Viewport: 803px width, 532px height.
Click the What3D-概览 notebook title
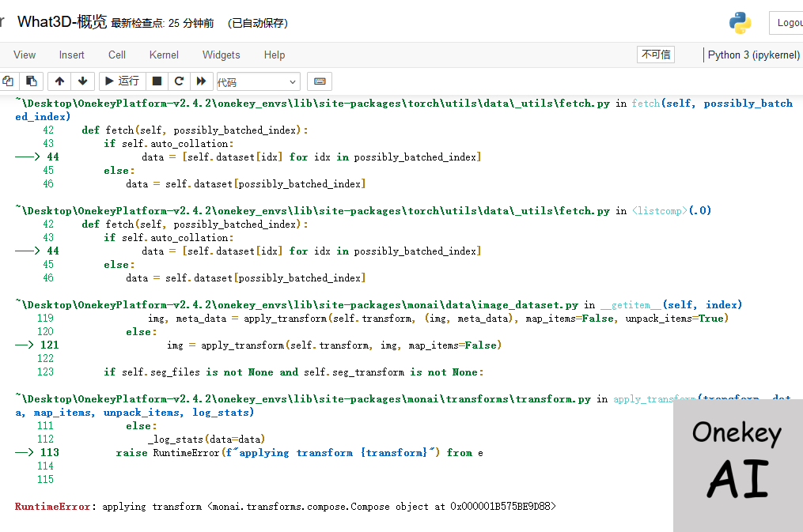[62, 22]
